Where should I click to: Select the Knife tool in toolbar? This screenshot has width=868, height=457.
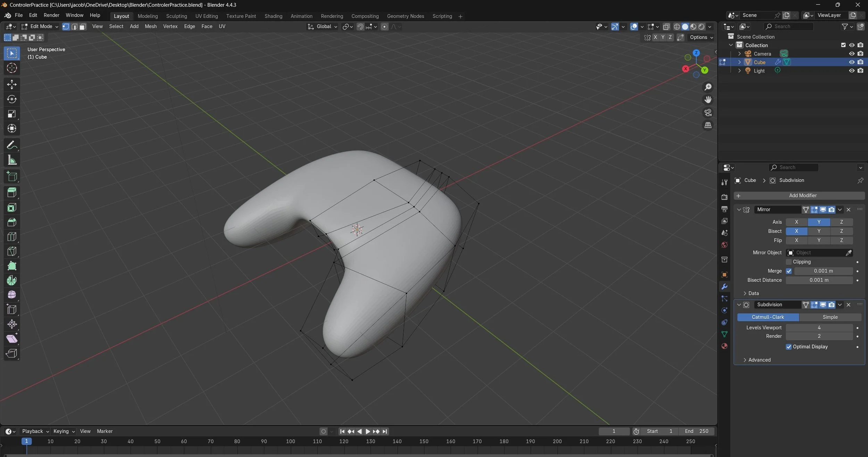12,251
